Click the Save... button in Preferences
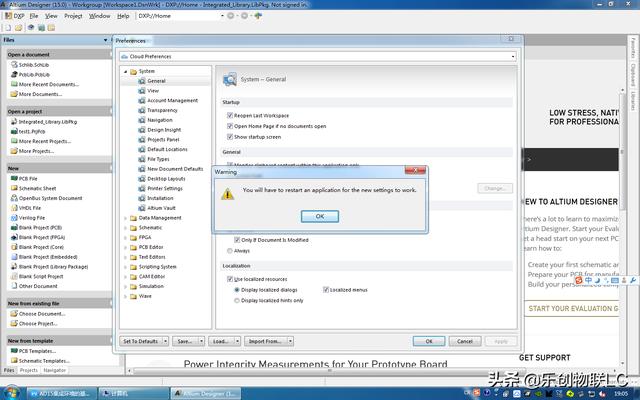This screenshot has width=640, height=400. click(x=185, y=341)
